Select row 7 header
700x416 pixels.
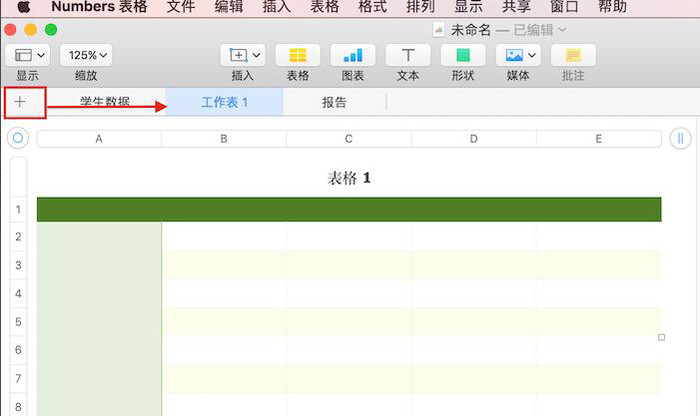pos(18,379)
